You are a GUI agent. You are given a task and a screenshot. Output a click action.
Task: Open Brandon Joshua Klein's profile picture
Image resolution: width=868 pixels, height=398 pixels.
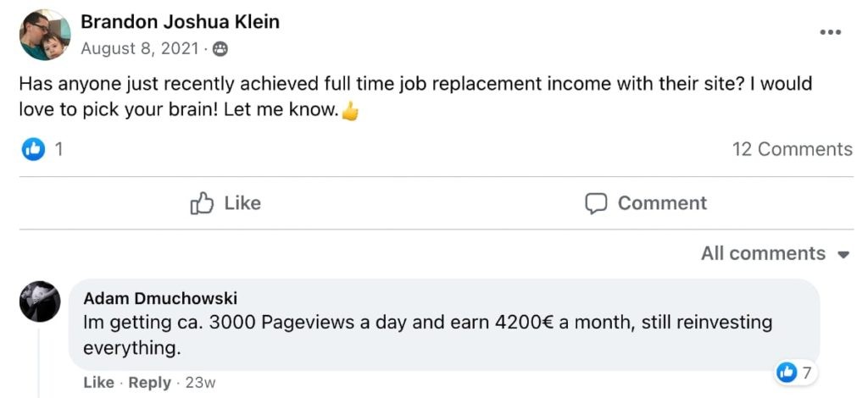point(45,36)
